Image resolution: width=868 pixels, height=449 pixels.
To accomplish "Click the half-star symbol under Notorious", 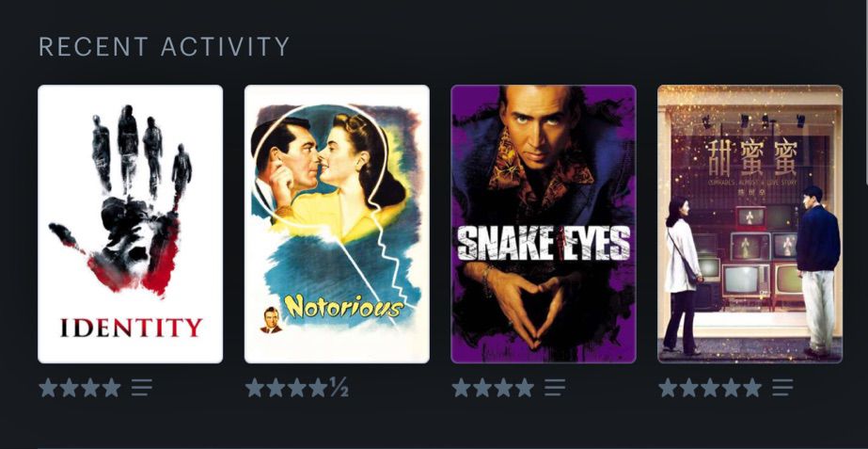I will coord(339,388).
